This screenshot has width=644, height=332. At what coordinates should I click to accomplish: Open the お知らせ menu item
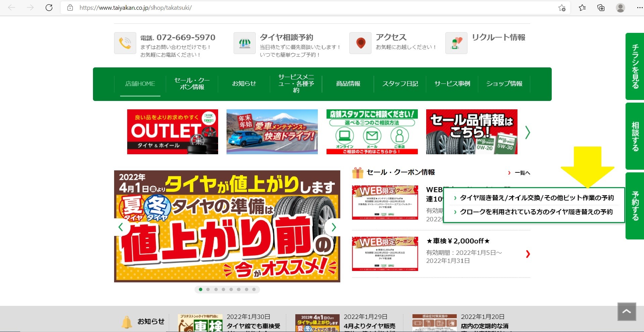[x=244, y=84]
